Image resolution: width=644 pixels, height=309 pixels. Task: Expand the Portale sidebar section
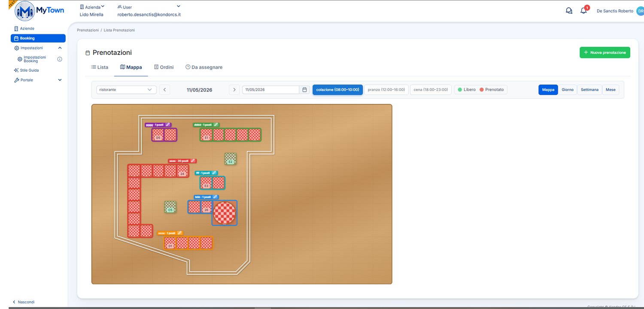[x=60, y=80]
